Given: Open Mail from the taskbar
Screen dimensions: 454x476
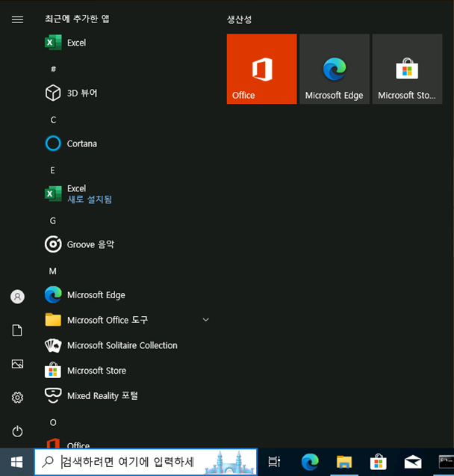Looking at the screenshot, I should tap(413, 462).
